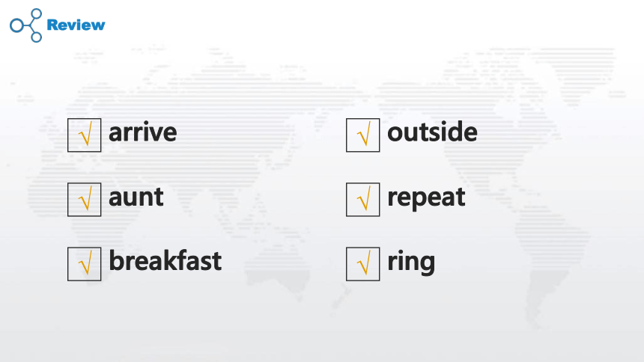Click the word breakfast
This screenshot has width=644, height=362.
(165, 260)
